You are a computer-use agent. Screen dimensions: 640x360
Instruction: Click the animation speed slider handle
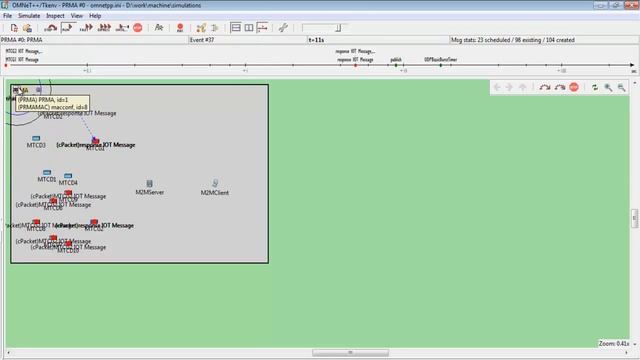click(338, 28)
